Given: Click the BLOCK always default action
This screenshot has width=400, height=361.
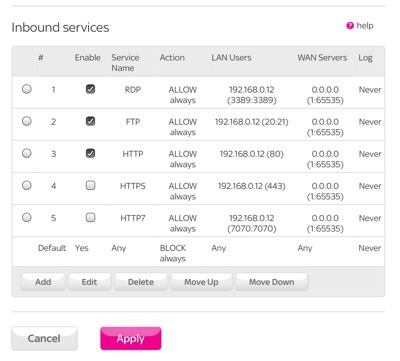Looking at the screenshot, I should pos(173,253).
